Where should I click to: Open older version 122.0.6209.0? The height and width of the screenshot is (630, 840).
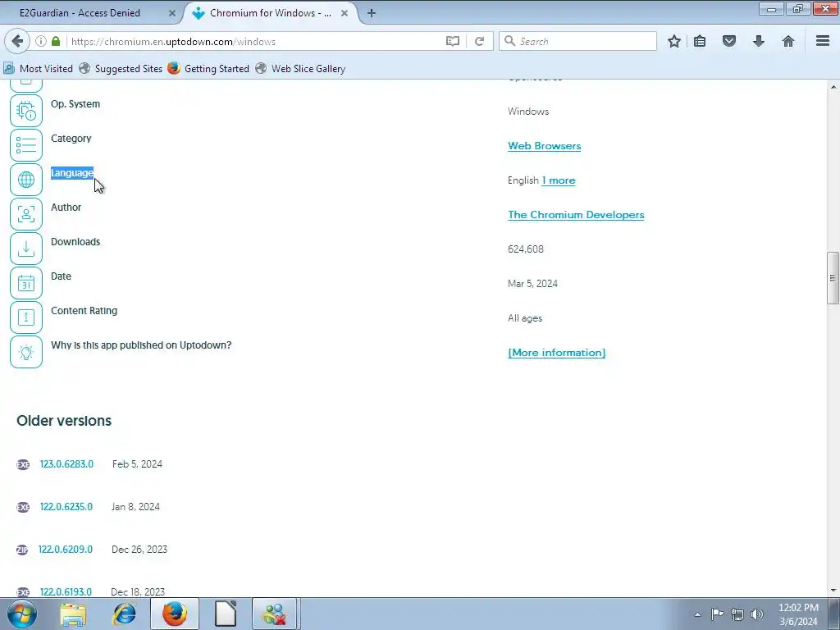coord(66,549)
